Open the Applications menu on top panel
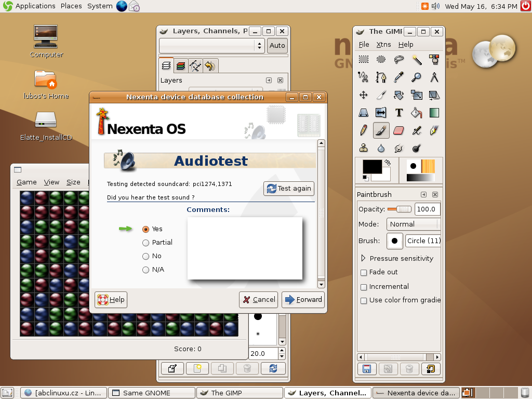Viewport: 532px width, 399px height. [35, 6]
